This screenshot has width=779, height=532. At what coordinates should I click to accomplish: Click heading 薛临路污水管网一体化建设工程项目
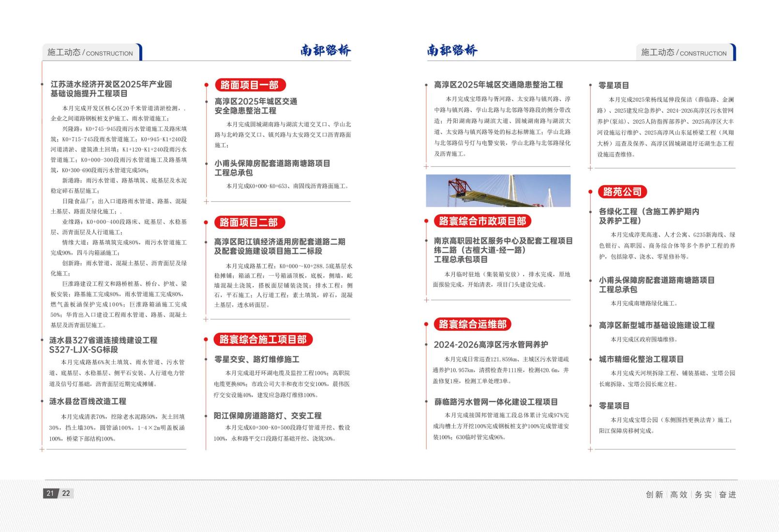point(496,402)
